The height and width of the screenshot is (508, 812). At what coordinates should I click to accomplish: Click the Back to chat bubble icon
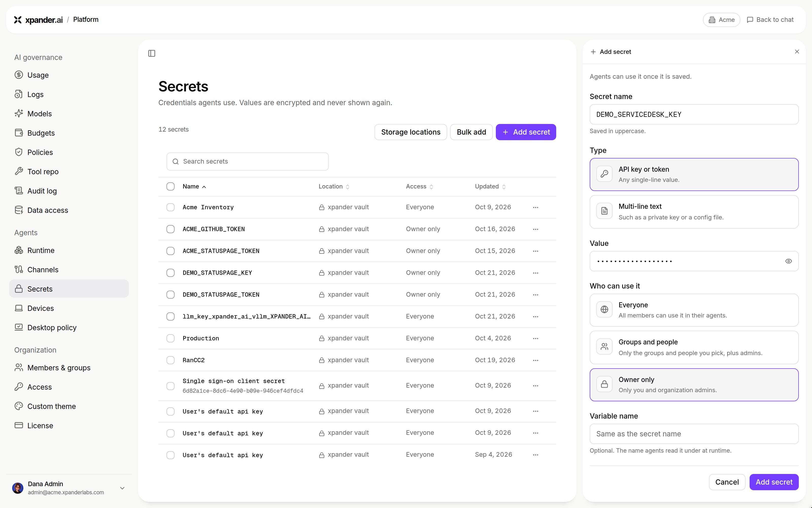coord(750,20)
